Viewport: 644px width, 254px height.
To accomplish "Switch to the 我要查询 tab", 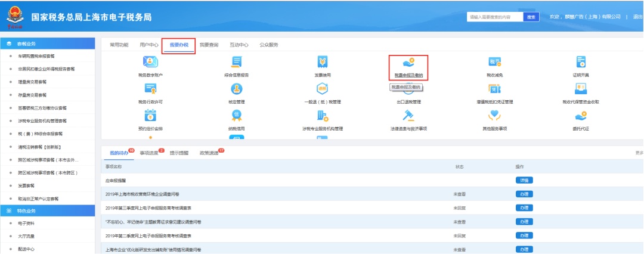I will pyautogui.click(x=209, y=45).
